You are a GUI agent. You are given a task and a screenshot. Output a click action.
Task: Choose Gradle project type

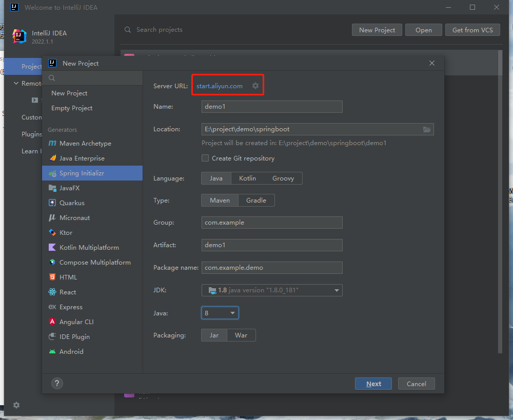[256, 200]
